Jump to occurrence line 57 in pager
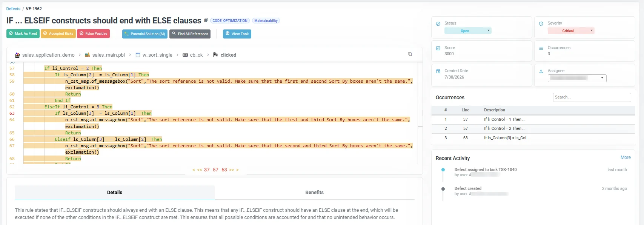 215,170
